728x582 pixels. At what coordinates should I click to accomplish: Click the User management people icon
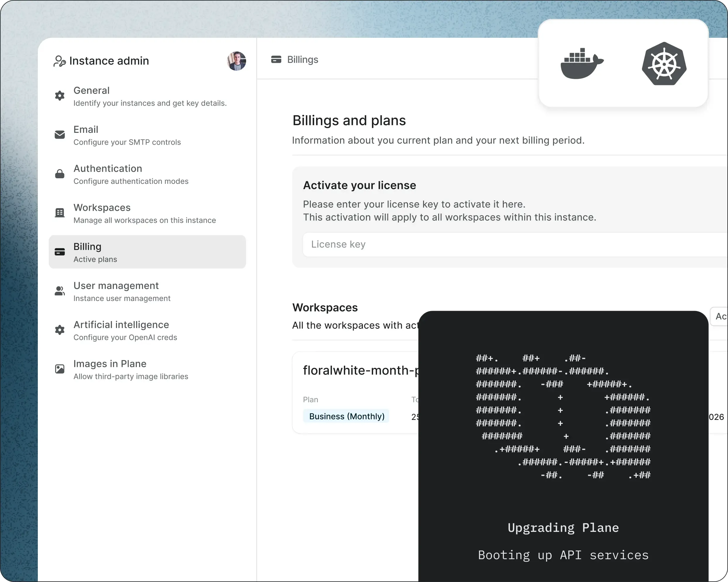60,291
